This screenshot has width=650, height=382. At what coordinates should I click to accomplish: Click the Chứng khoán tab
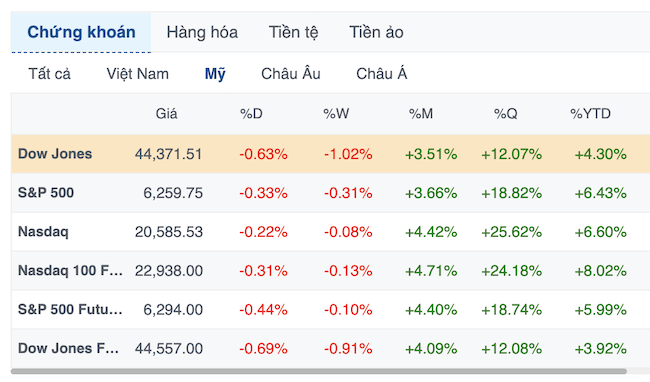(81, 32)
